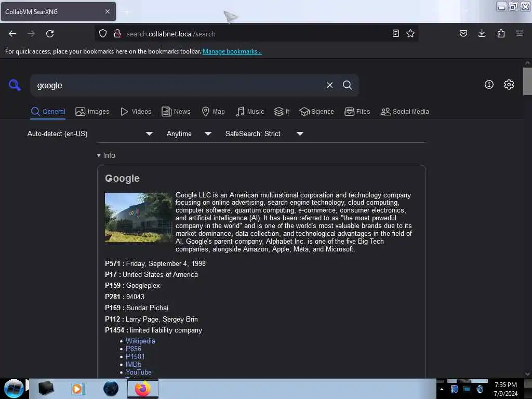
Task: Reload the page with the refresh icon
Action: tap(50, 34)
